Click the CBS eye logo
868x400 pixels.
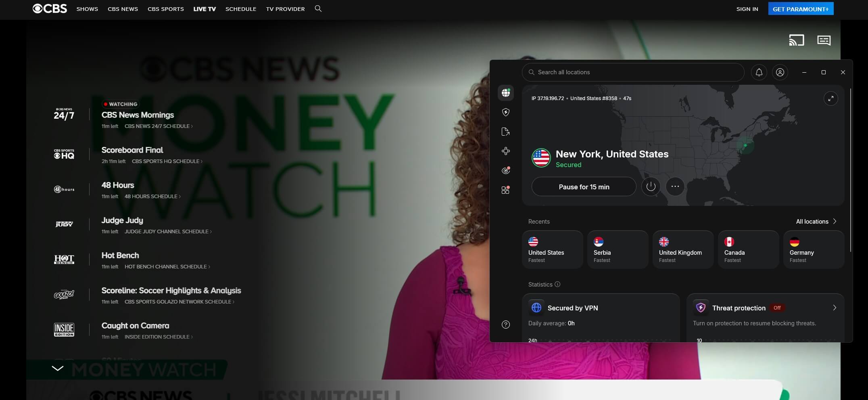[50, 8]
